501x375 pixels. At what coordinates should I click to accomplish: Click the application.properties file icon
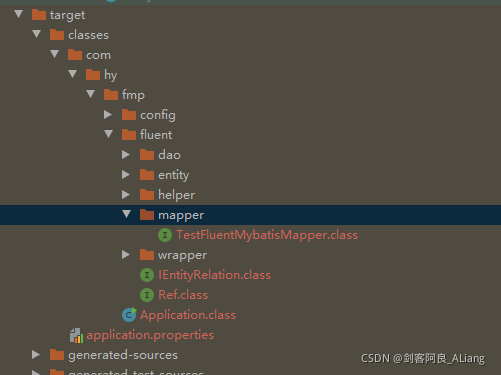tap(77, 335)
